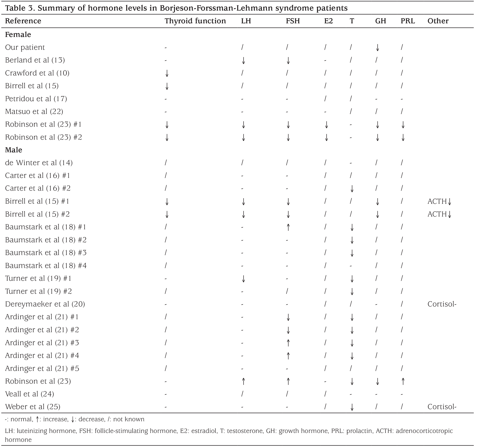Select the Thyroid function column header

tap(195, 21)
